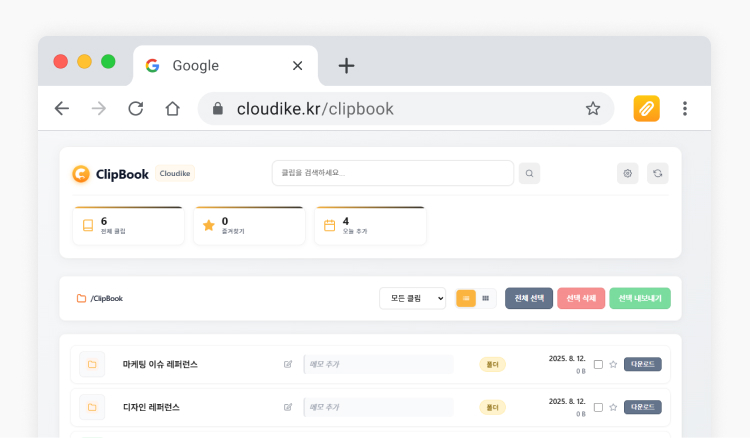Switch to grid view
Screen dimensions: 750x438
(x=485, y=298)
